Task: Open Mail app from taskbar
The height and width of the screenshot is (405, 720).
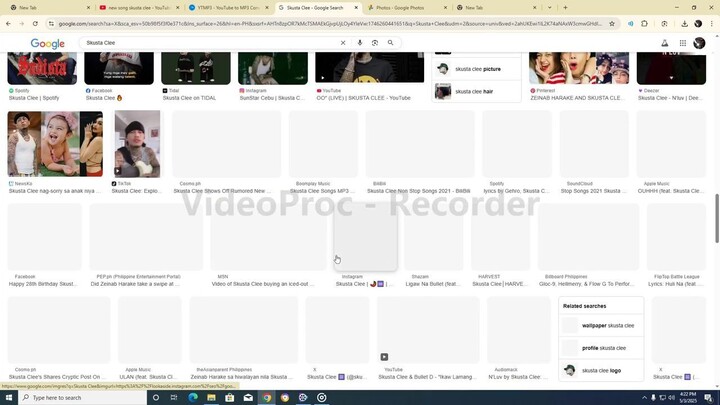Action: coord(248,398)
